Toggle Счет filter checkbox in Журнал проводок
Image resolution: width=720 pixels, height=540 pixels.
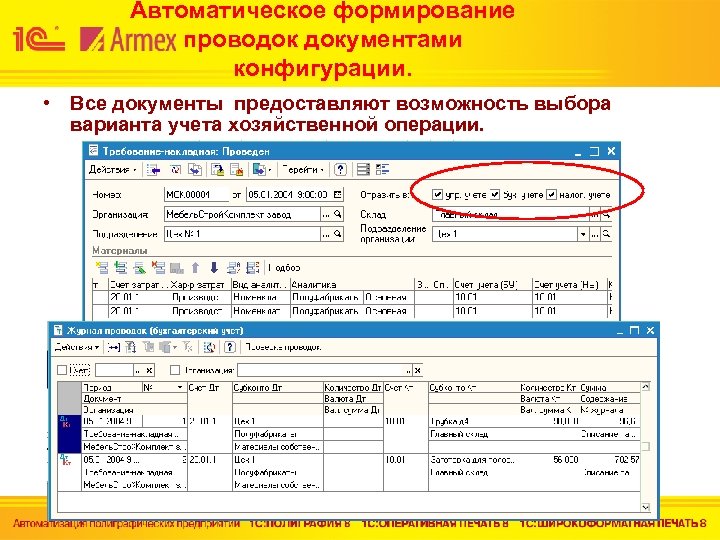[x=62, y=370]
